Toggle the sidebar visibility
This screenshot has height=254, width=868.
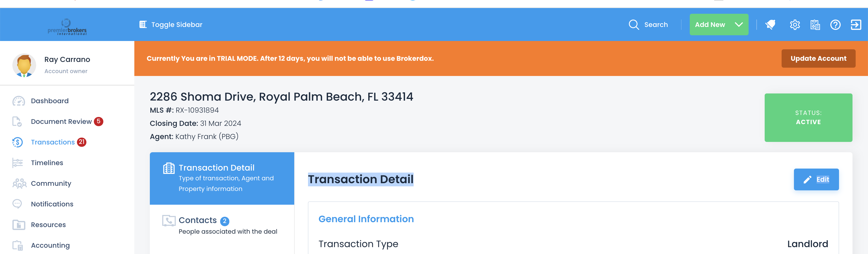coord(171,25)
